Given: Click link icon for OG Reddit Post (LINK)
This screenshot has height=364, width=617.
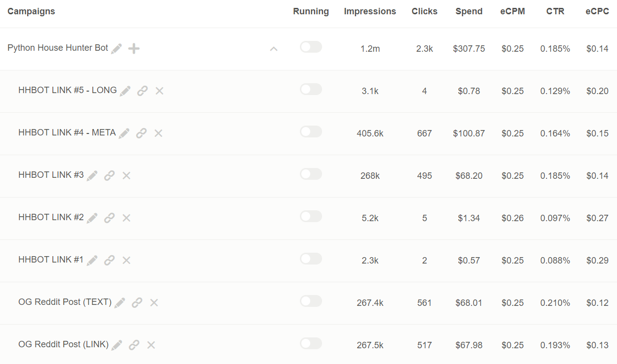Looking at the screenshot, I should tap(134, 345).
